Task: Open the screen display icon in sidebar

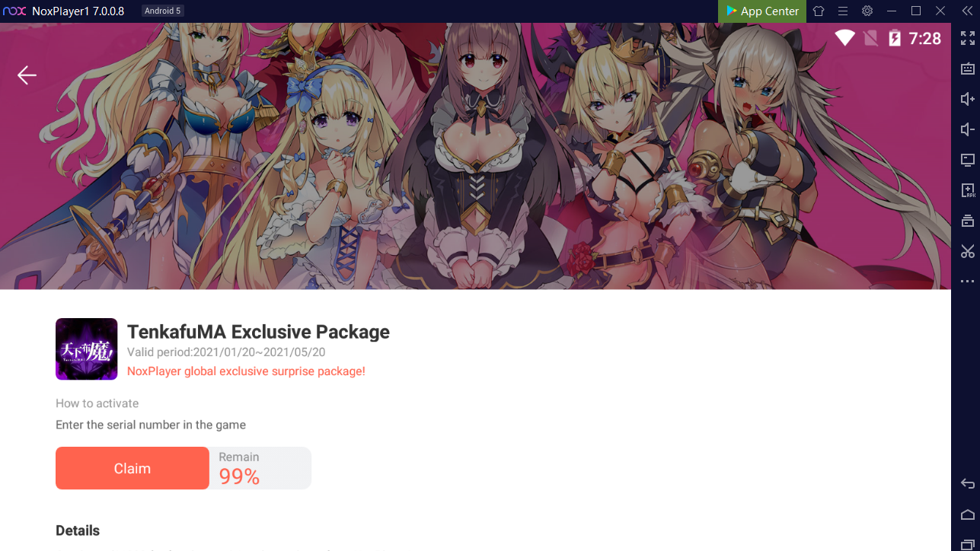Action: click(x=968, y=160)
